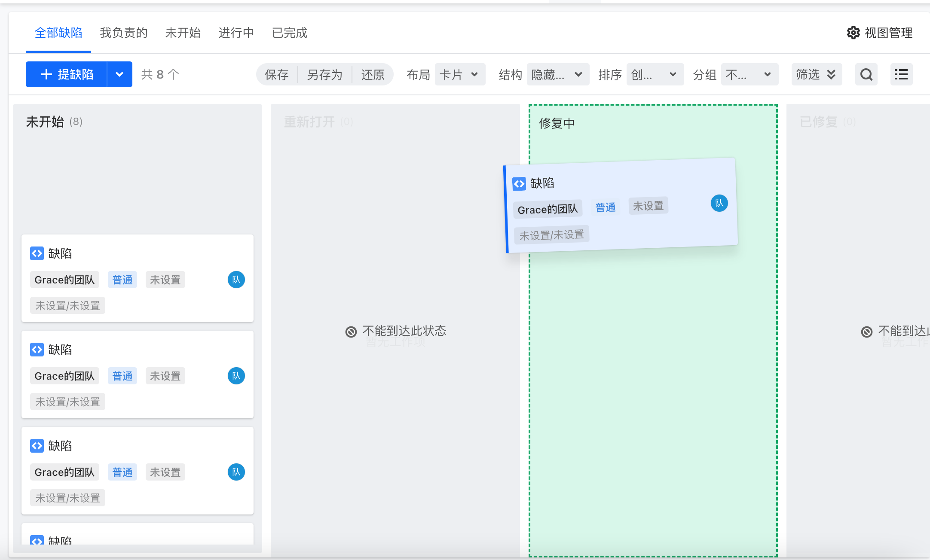Image resolution: width=930 pixels, height=560 pixels.
Task: Click first card's defect code icon
Action: click(37, 253)
